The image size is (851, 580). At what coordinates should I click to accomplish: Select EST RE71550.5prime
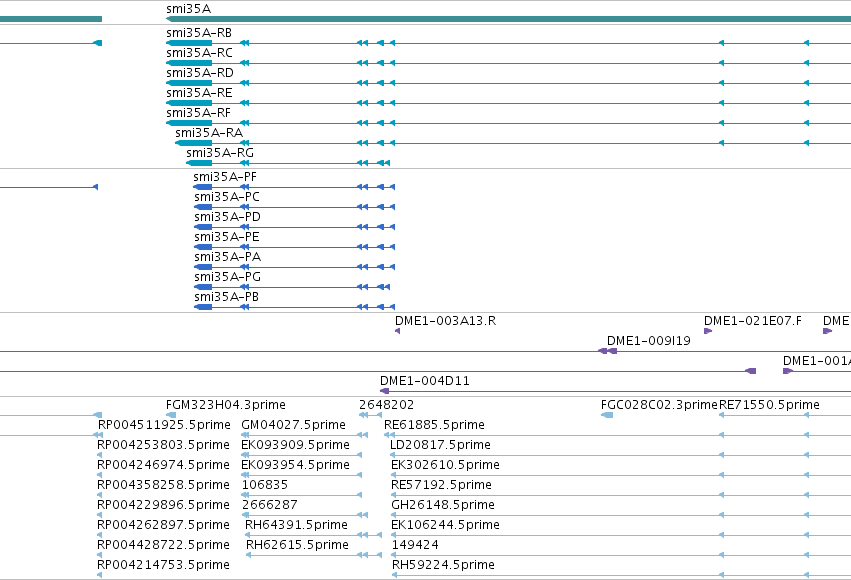click(x=769, y=405)
